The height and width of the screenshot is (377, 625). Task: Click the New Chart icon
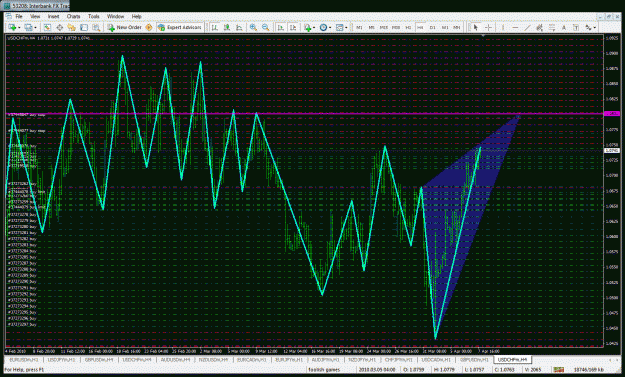(x=12, y=27)
